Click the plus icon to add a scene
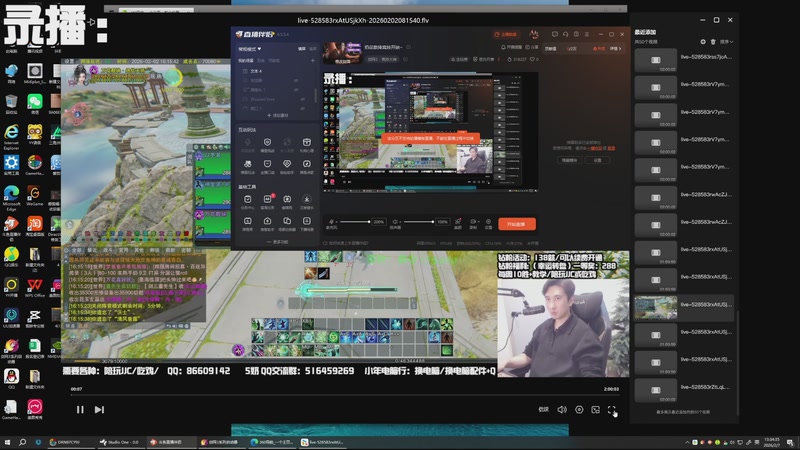Viewport: 800px width, 450px height. point(313,60)
